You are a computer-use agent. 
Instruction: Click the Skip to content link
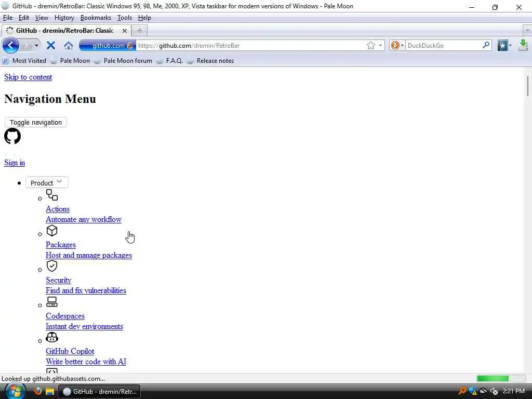click(28, 77)
